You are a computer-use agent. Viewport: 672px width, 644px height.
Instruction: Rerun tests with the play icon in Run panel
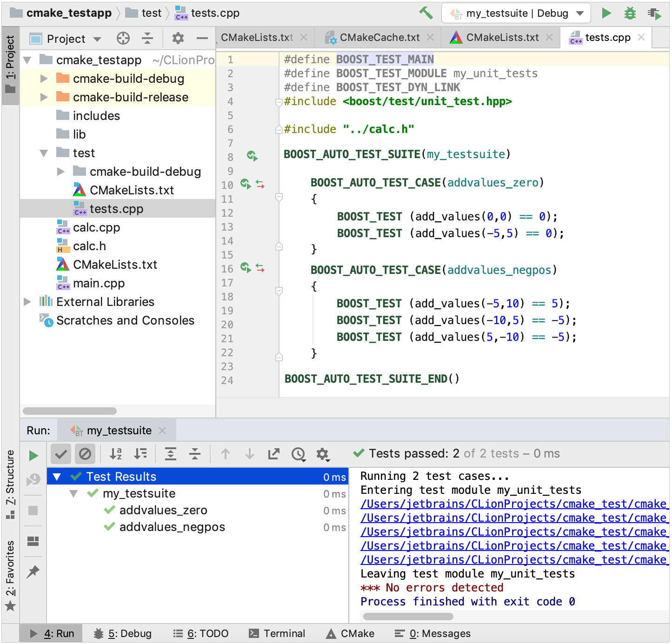(33, 455)
